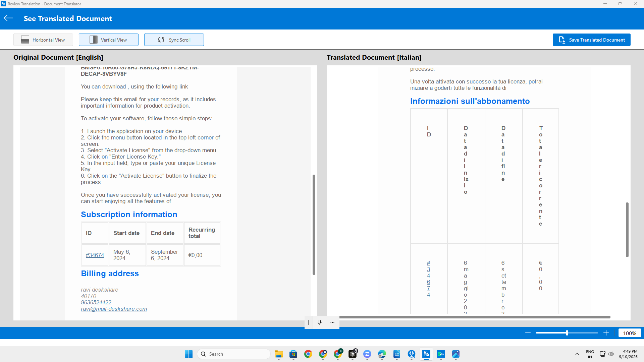644x362 pixels.
Task: Open File Explorer from taskbar
Action: coord(279,354)
